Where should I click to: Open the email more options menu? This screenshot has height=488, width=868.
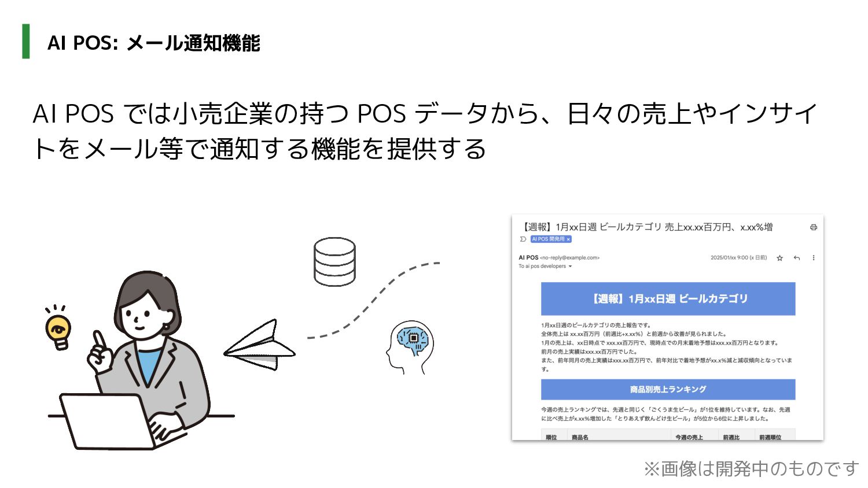pos(814,258)
